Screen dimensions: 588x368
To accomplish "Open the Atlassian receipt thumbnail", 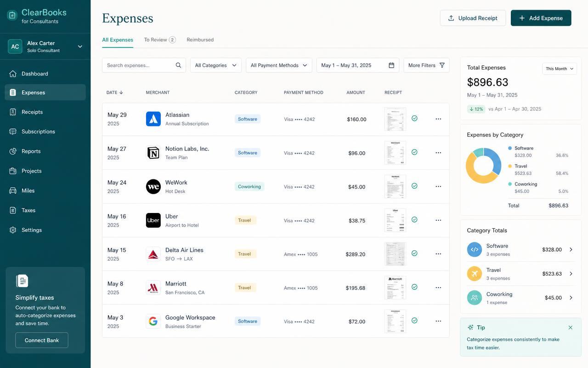I will (x=395, y=119).
